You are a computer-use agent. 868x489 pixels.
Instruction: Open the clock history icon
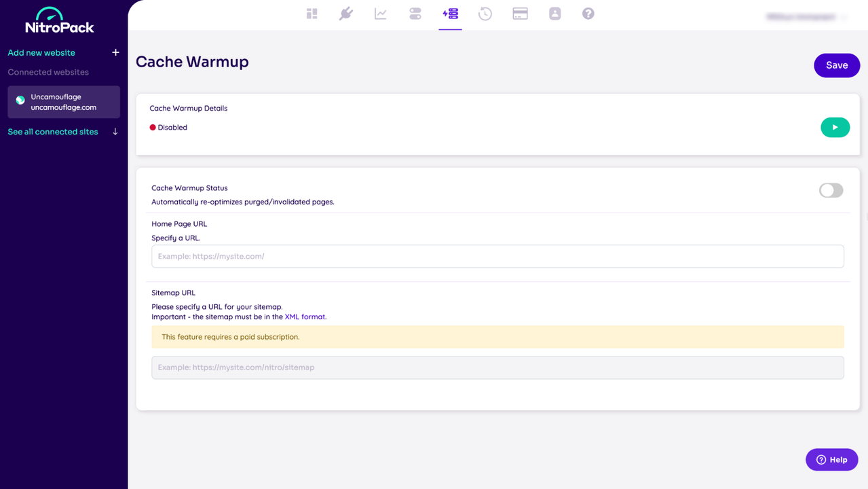click(x=485, y=14)
